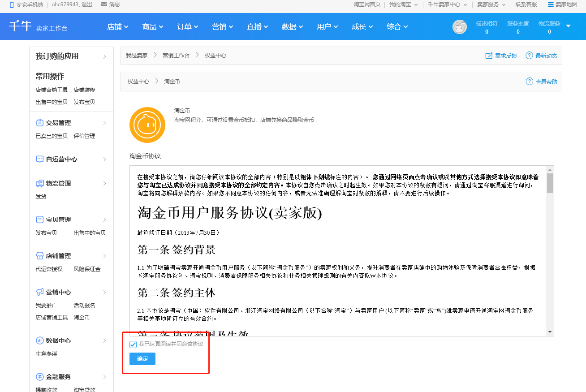
Task: Click the 退出 logout link
Action: [x=87, y=4]
